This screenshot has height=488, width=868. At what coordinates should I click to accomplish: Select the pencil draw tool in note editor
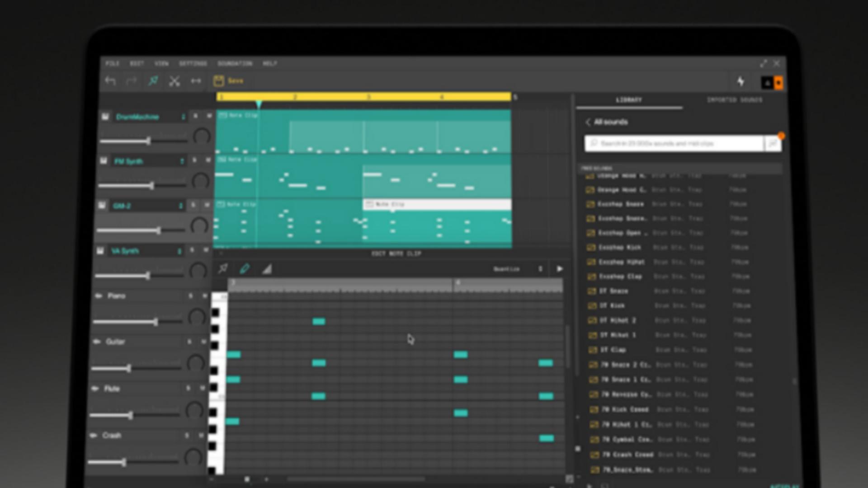[x=245, y=269]
